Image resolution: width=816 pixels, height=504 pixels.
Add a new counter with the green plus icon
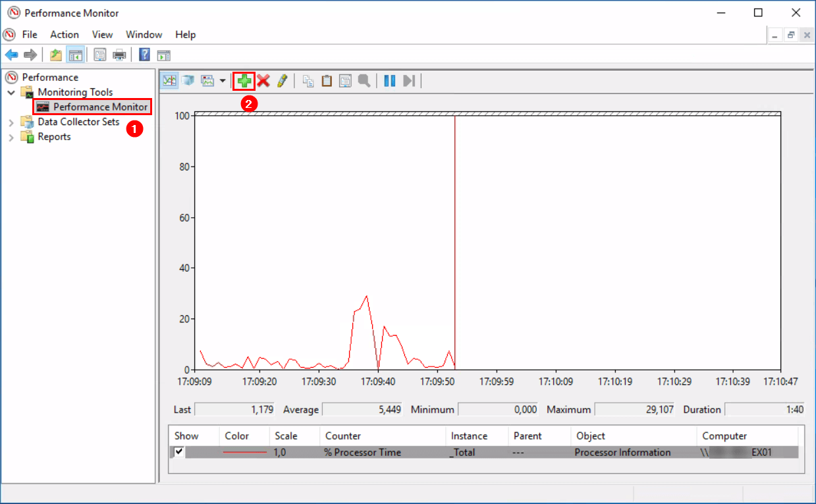coord(244,80)
